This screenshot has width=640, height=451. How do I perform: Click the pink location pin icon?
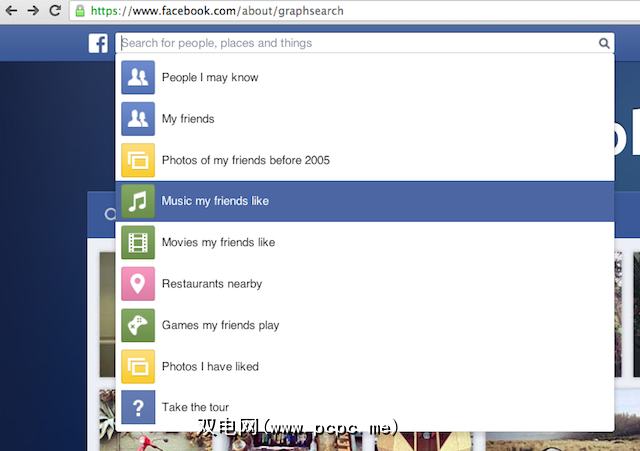point(138,284)
